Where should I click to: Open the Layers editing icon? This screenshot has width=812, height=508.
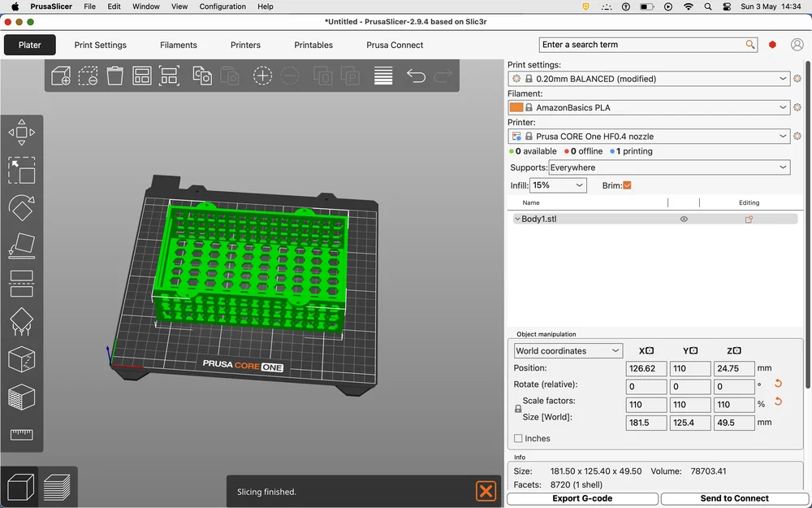coord(383,76)
